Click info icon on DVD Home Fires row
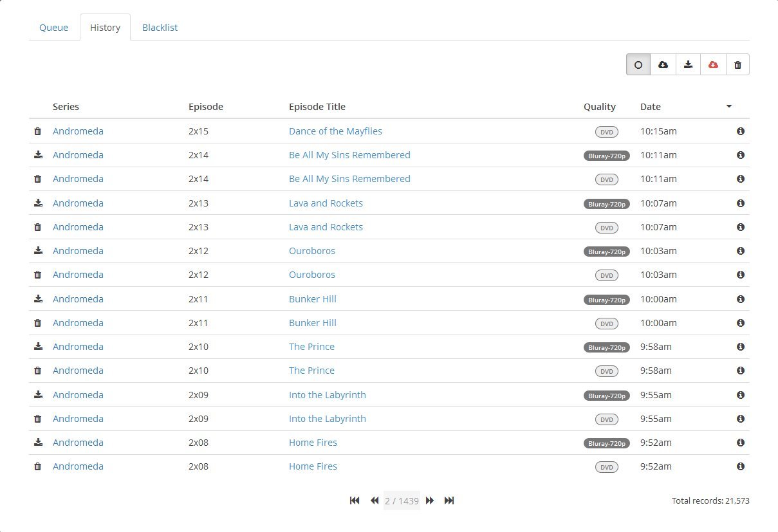778x532 pixels. click(740, 466)
